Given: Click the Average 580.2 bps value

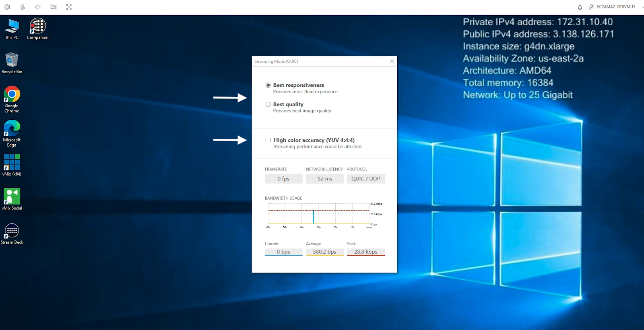Looking at the screenshot, I should click(325, 252).
